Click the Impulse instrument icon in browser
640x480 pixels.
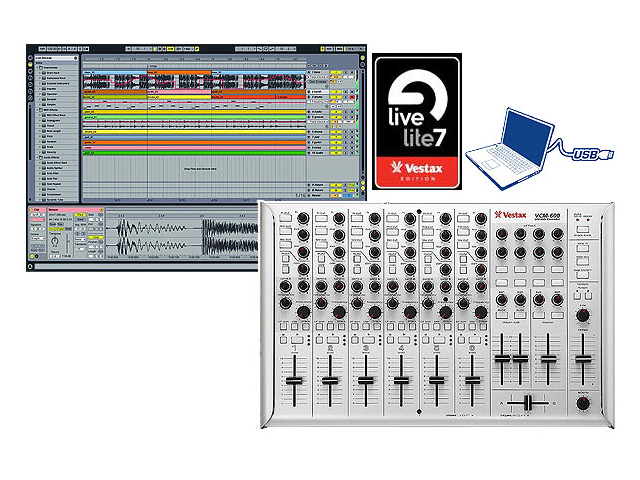pos(44,89)
